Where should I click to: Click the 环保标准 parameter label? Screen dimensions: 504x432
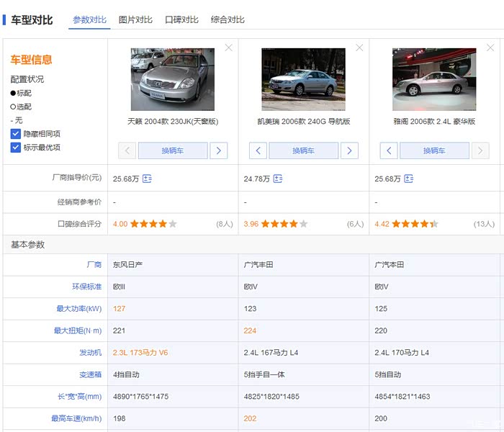tap(87, 287)
